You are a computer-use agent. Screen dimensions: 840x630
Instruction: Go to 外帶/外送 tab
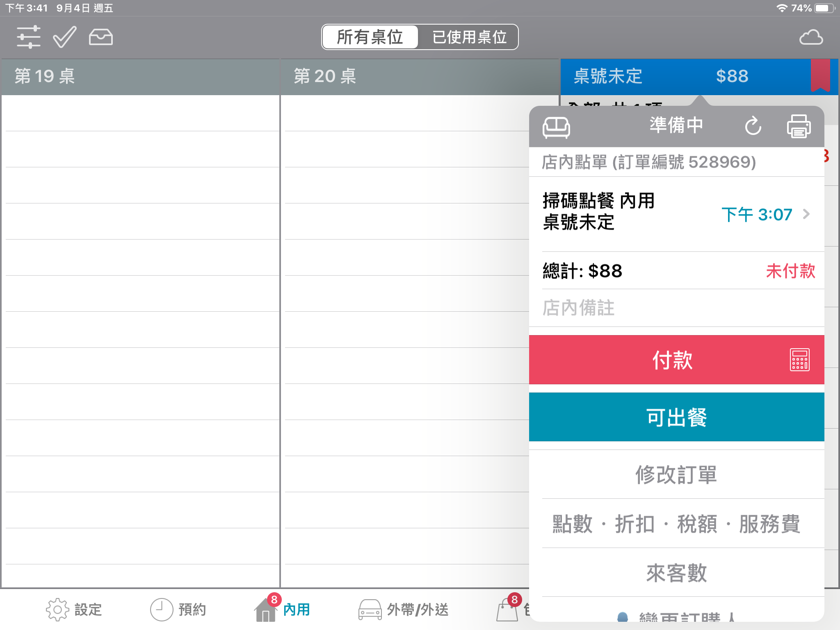point(404,609)
